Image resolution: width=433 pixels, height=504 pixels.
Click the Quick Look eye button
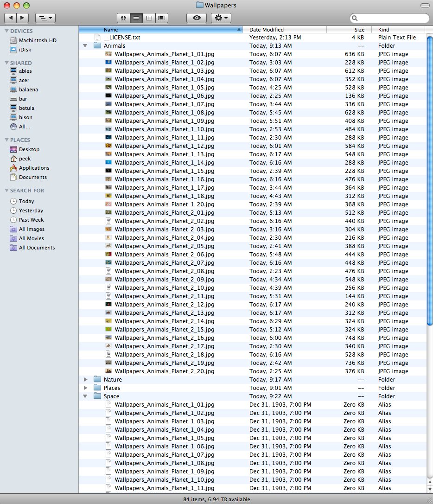197,18
